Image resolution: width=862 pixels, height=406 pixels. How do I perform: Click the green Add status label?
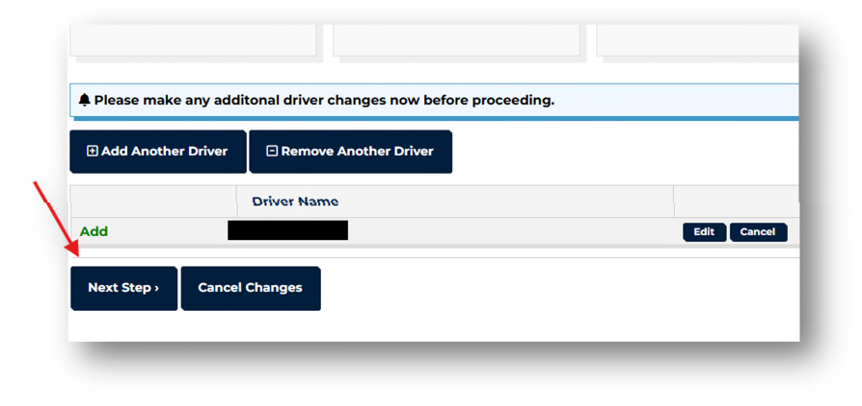click(94, 231)
